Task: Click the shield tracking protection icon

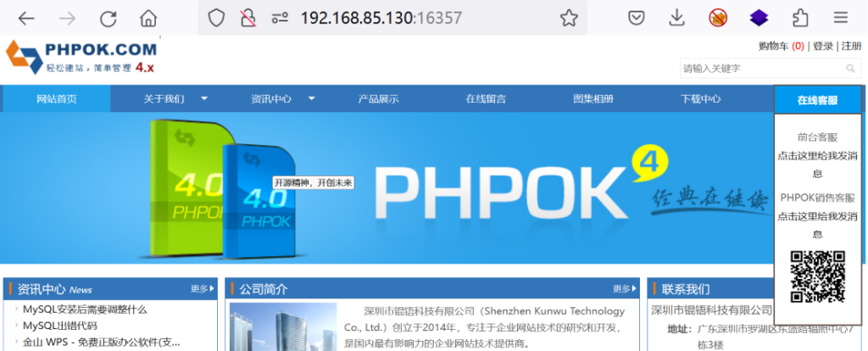Action: coord(216,19)
